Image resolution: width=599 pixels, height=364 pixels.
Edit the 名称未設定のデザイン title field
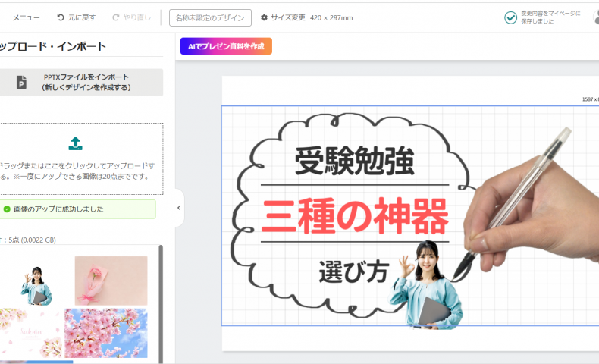click(210, 18)
